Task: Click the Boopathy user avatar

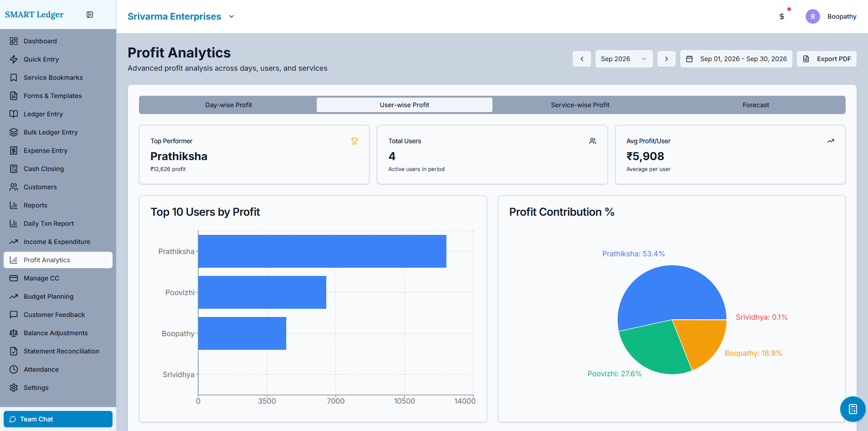Action: [812, 16]
